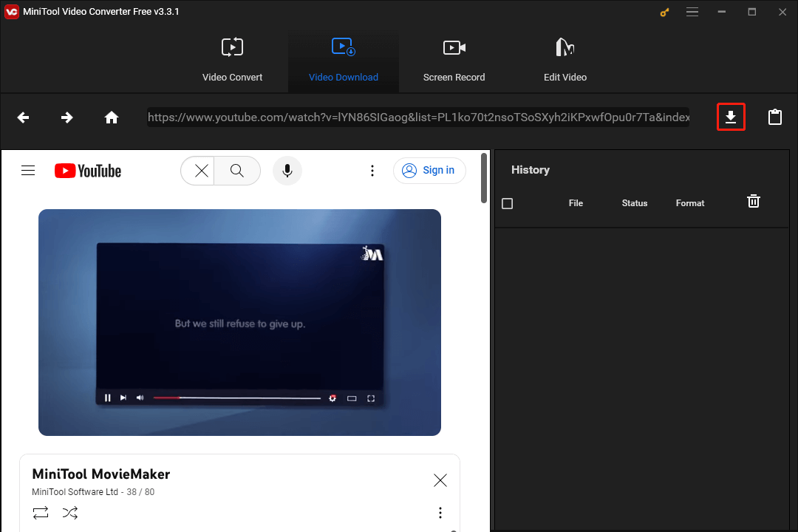Open the MiniTool Converter hamburger menu
The image size is (798, 532).
[692, 12]
